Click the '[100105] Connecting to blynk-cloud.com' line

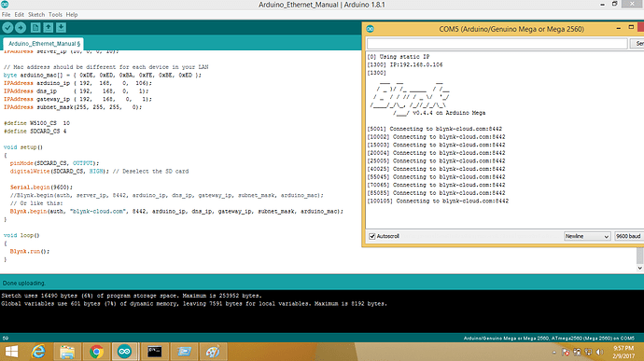coord(438,201)
